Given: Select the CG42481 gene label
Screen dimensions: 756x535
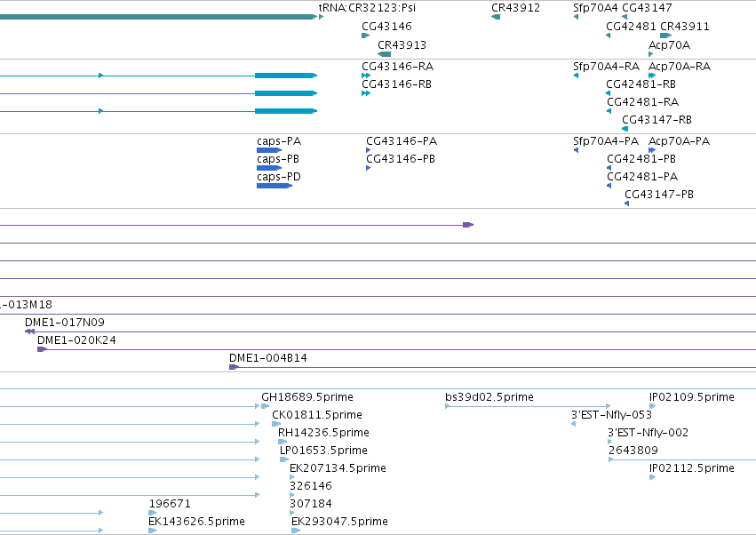Looking at the screenshot, I should [x=631, y=26].
